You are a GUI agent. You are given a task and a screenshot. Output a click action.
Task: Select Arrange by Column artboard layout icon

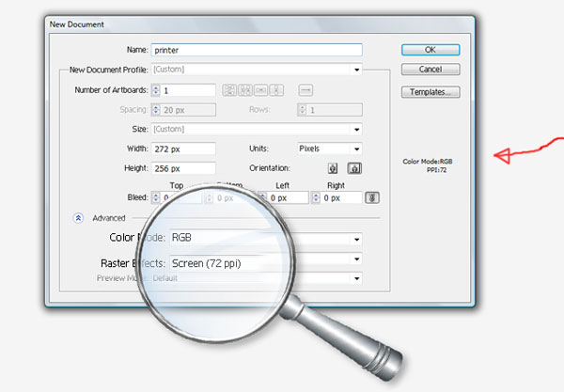276,90
